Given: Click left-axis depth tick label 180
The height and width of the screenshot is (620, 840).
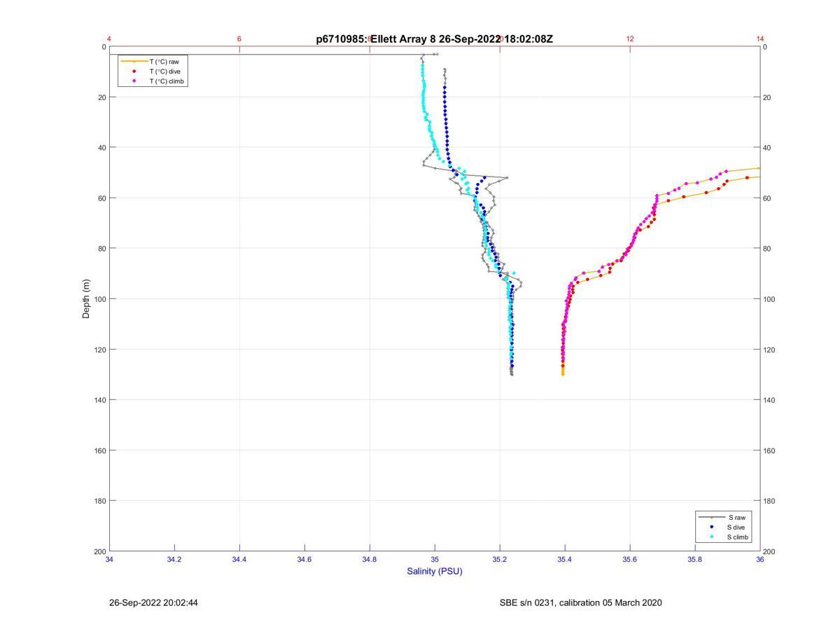Looking at the screenshot, I should coord(99,501).
